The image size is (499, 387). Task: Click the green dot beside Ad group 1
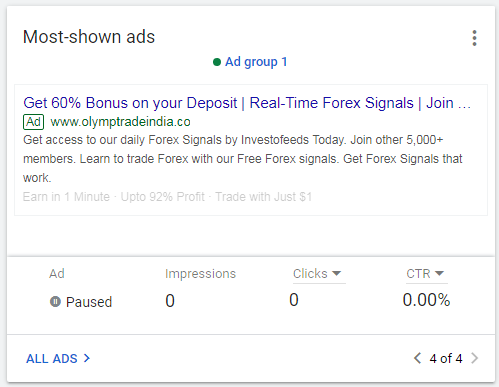pyautogui.click(x=217, y=62)
